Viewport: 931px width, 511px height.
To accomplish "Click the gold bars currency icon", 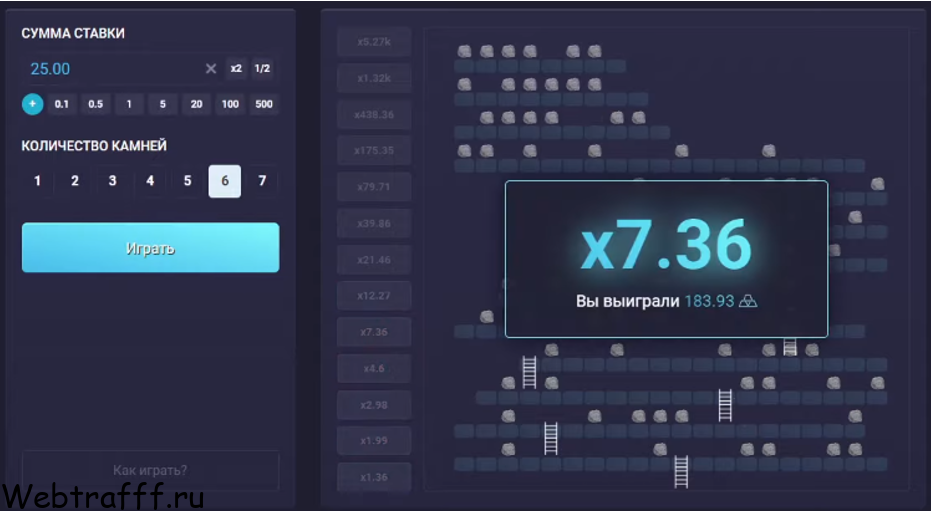I will (748, 301).
